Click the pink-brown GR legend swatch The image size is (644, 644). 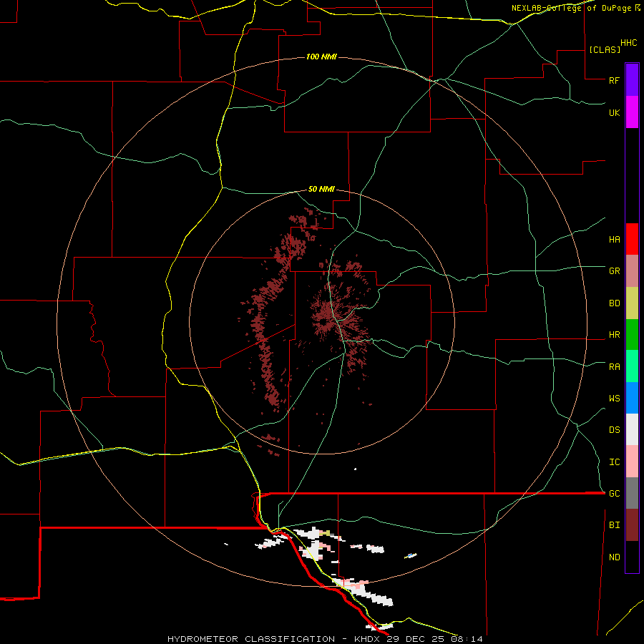(632, 271)
